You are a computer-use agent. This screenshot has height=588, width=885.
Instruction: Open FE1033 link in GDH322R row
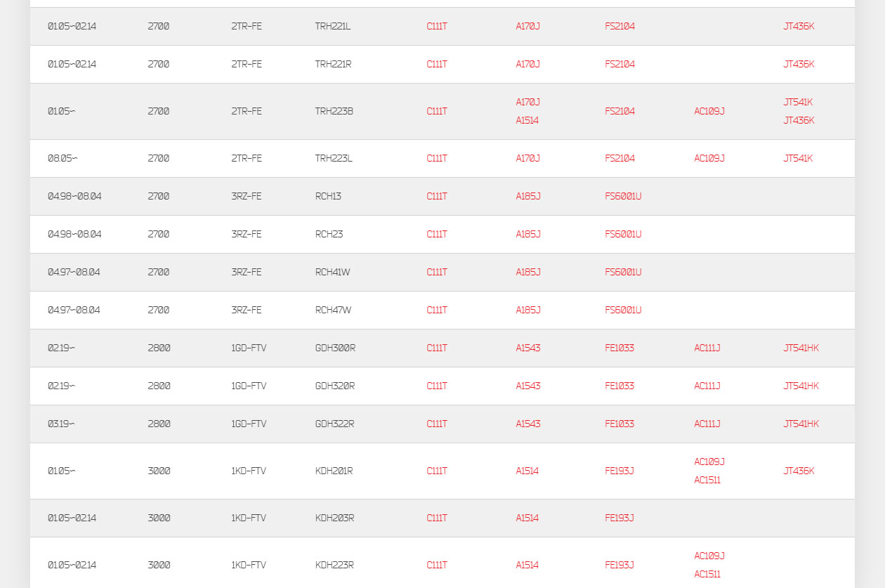click(x=619, y=424)
